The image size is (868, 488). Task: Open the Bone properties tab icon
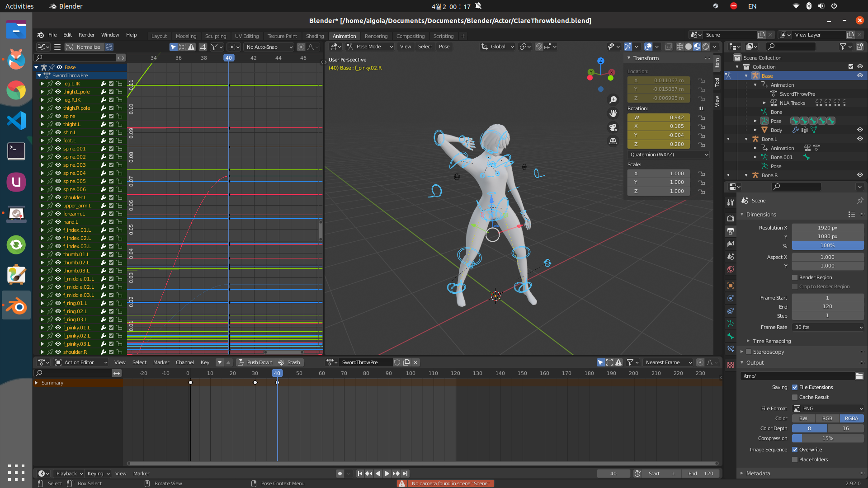(x=730, y=336)
